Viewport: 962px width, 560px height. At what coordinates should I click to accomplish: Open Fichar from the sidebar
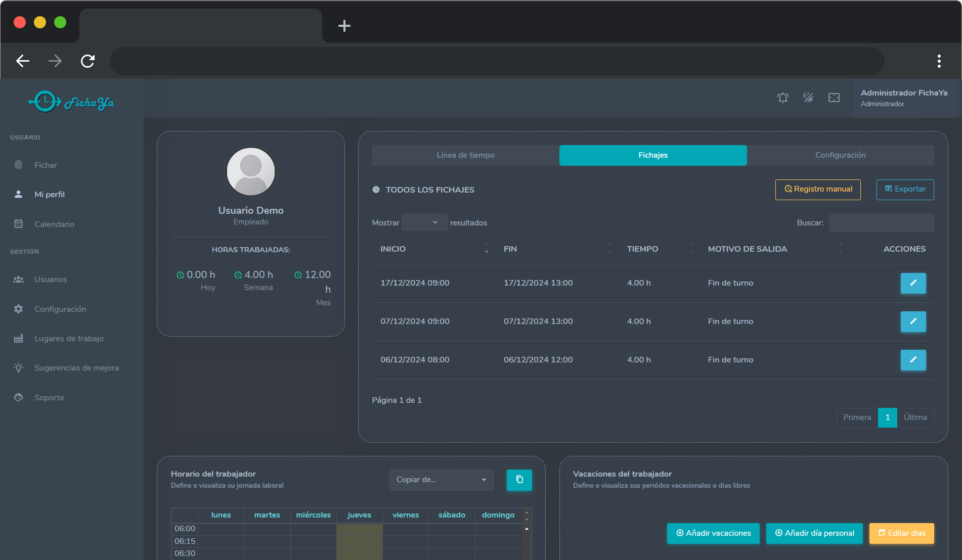pyautogui.click(x=46, y=165)
